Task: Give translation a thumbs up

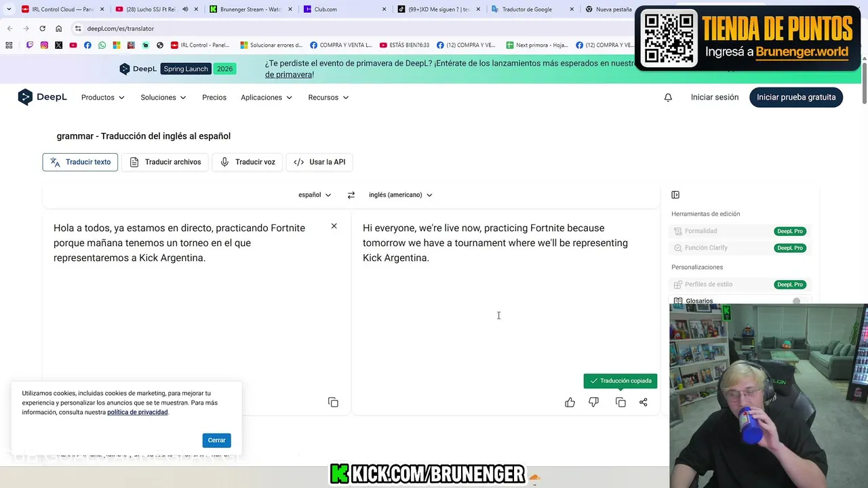Action: [x=570, y=403]
